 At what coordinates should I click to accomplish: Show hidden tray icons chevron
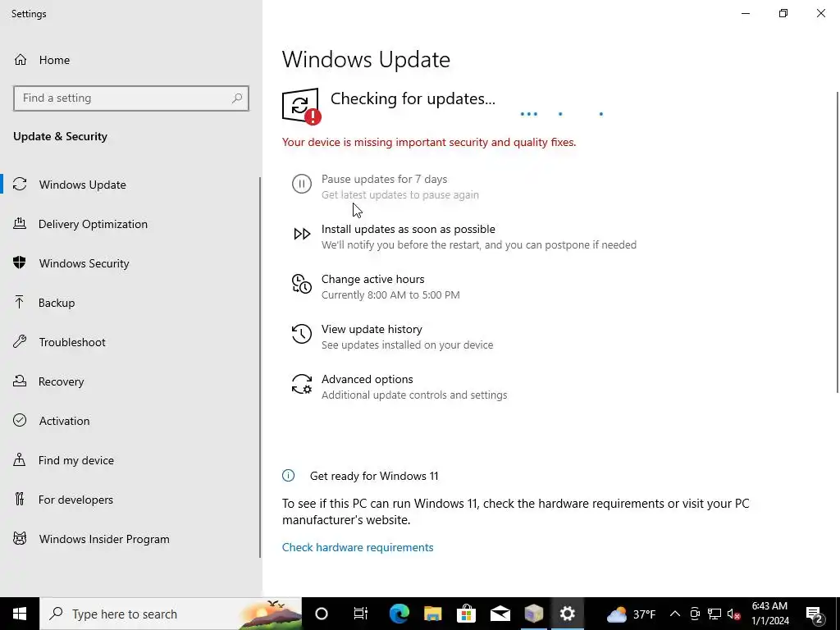point(675,614)
